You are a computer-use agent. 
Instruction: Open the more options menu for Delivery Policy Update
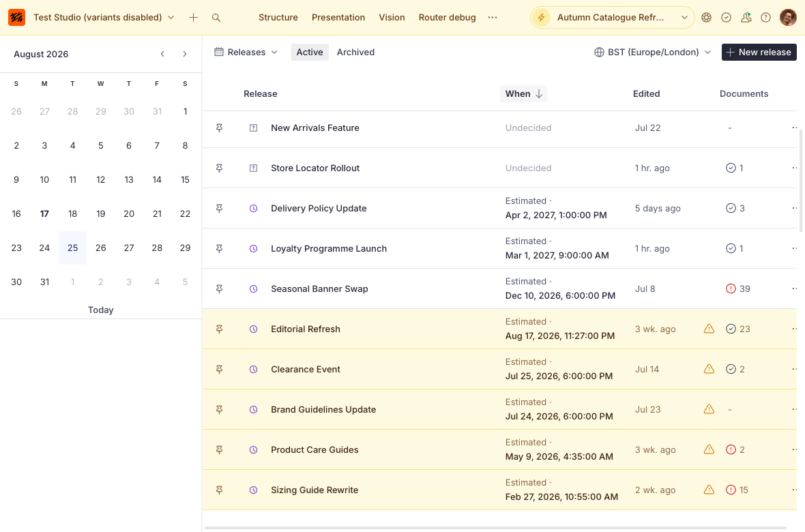794,208
